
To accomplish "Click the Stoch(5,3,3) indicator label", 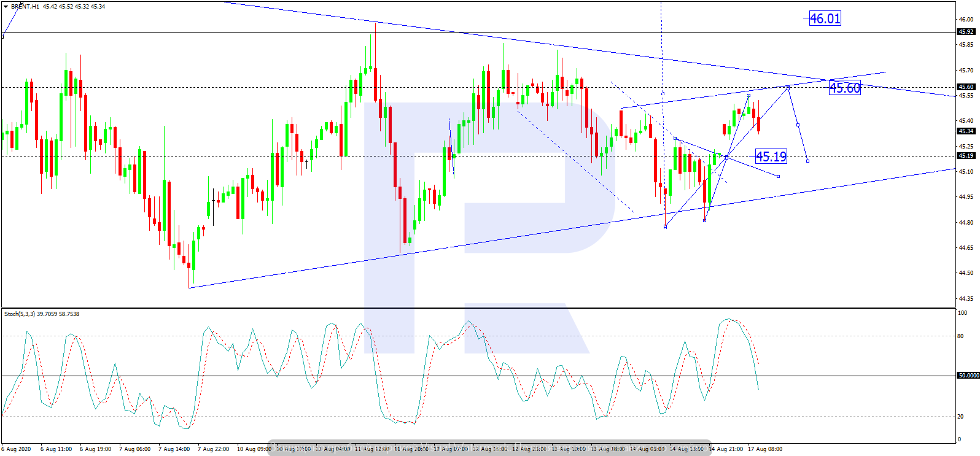I will 20,314.
